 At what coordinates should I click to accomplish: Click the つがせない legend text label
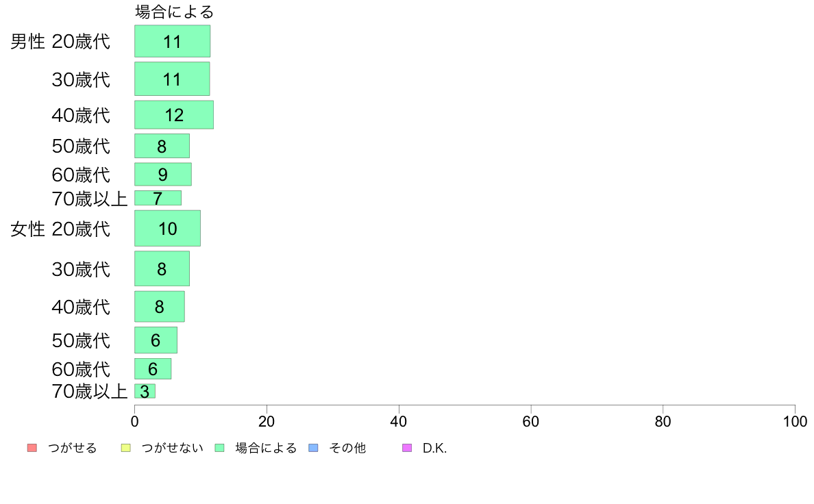point(173,448)
